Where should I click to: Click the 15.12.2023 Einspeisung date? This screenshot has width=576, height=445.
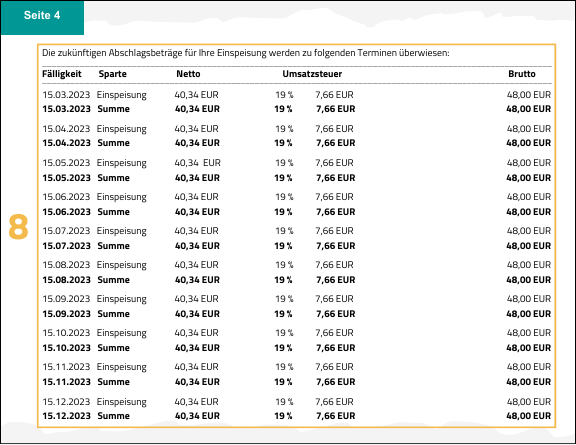(x=66, y=402)
